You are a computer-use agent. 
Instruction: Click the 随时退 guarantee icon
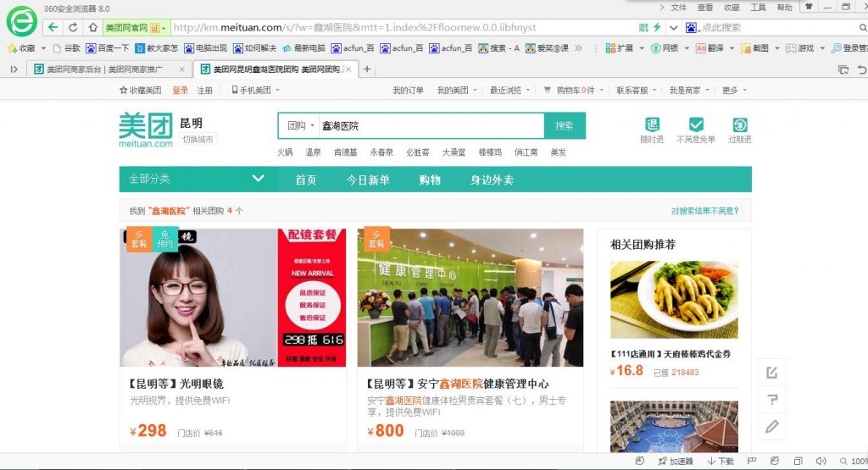(652, 124)
